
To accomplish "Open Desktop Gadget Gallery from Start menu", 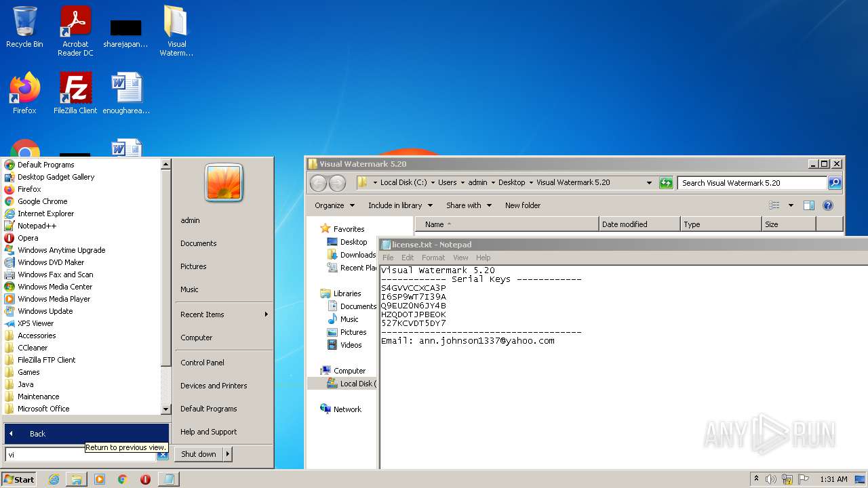I will click(x=56, y=177).
